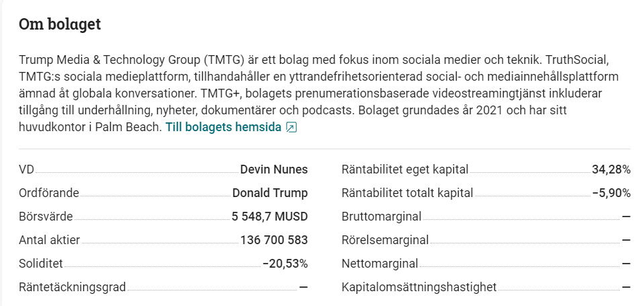Open the 'Till bolagets hemsida' link
This screenshot has height=306, width=644.
(224, 127)
